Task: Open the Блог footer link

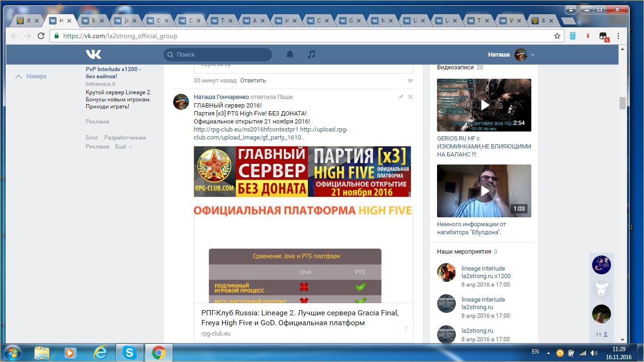Action: [x=92, y=138]
